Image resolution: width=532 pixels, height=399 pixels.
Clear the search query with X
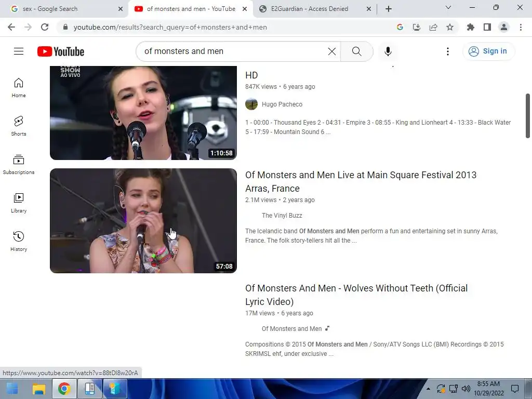(x=332, y=51)
